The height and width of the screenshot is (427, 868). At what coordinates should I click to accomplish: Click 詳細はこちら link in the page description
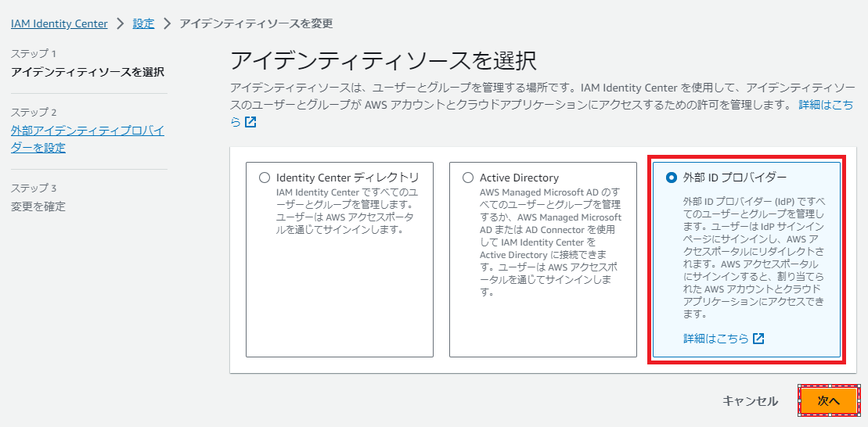point(826,104)
